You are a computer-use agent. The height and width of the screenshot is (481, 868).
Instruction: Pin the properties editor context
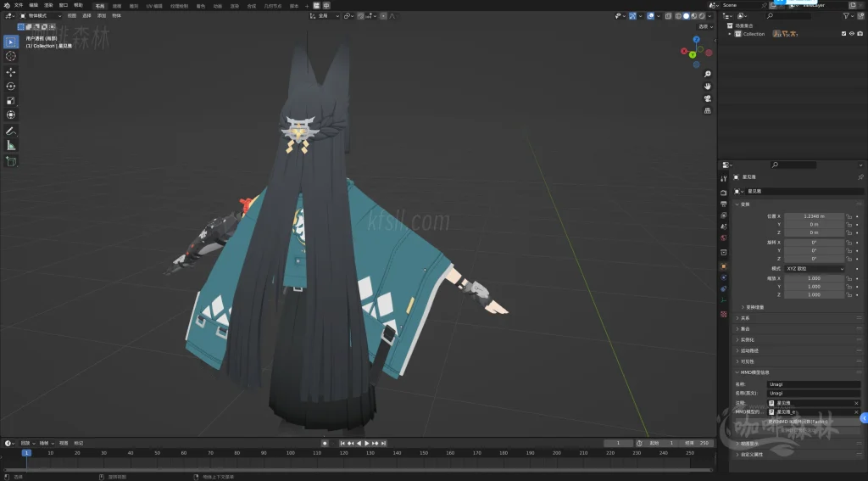(x=860, y=176)
